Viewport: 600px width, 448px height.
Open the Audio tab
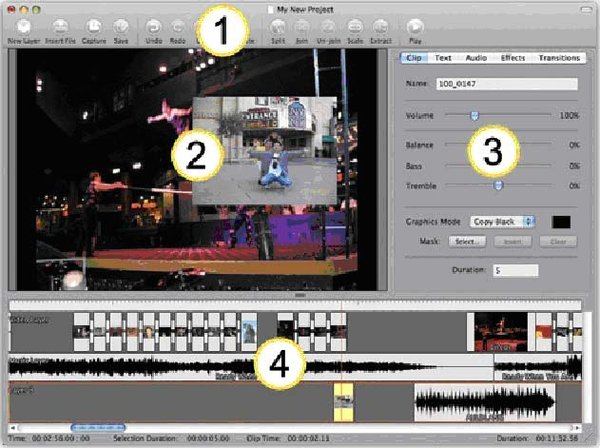(x=477, y=58)
